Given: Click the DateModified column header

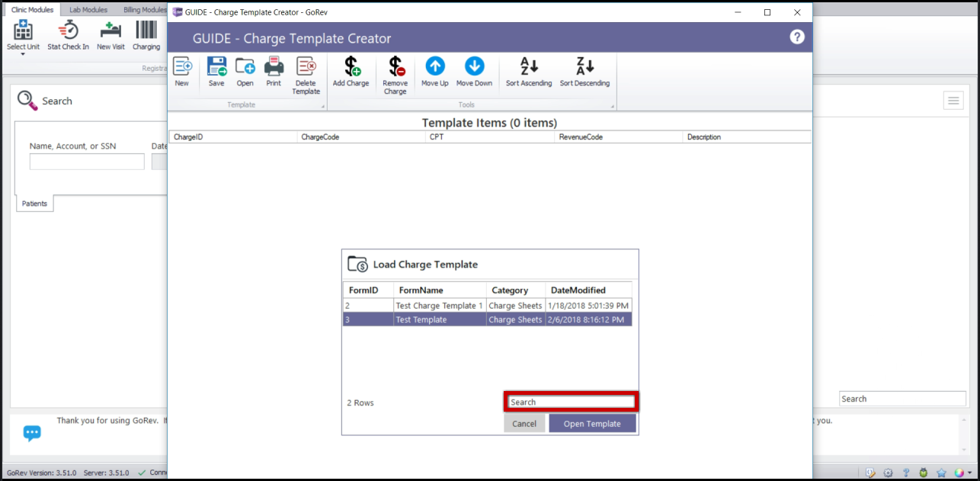Looking at the screenshot, I should pos(588,290).
